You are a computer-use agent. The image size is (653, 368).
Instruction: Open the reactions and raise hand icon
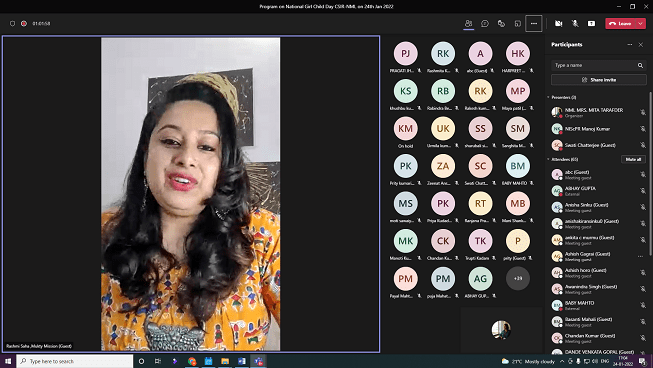pos(501,23)
